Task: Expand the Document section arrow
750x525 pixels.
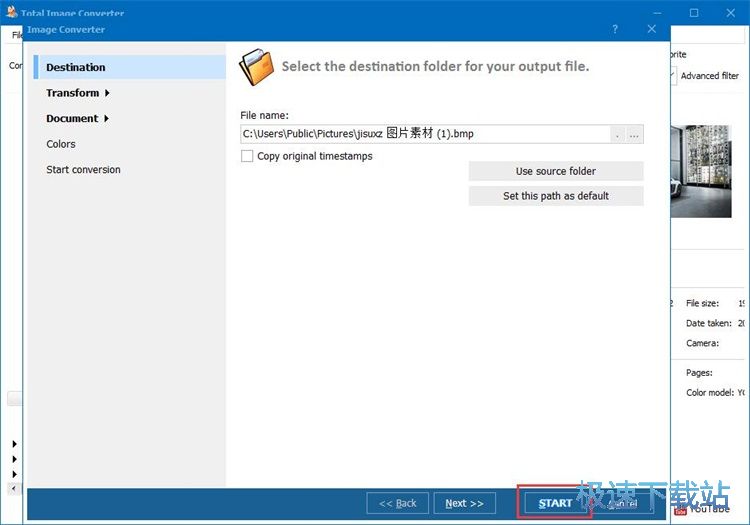Action: coord(106,119)
